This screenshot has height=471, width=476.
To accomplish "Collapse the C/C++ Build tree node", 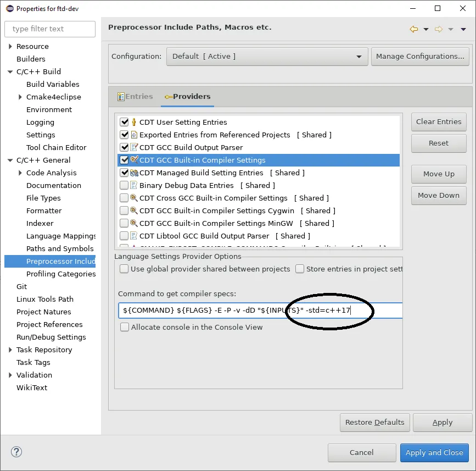I will [x=10, y=71].
